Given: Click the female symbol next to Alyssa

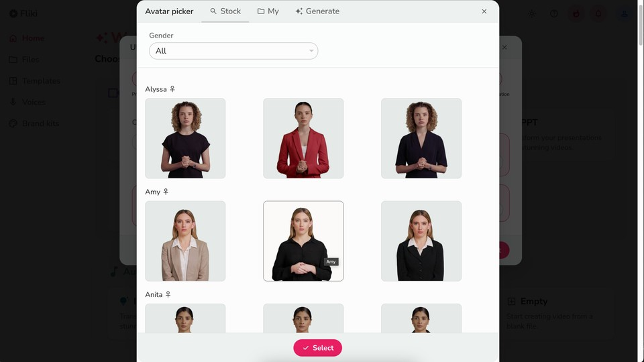Looking at the screenshot, I should click(172, 88).
